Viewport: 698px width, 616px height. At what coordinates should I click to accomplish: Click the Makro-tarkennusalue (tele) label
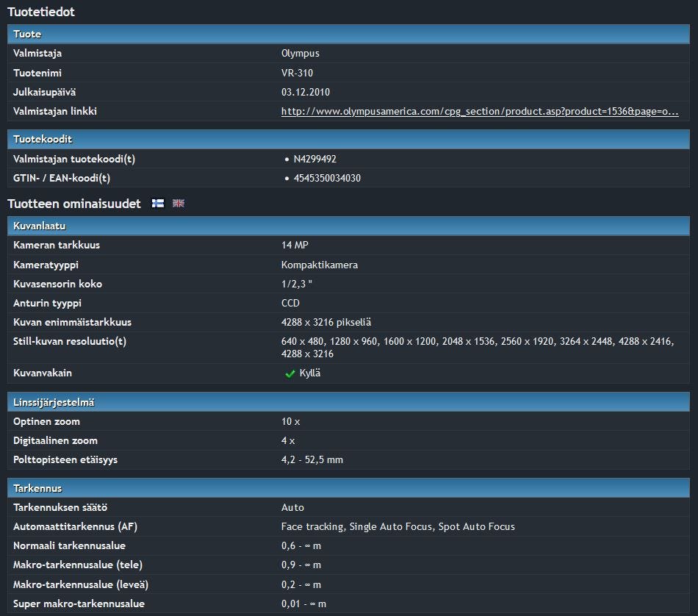click(78, 565)
